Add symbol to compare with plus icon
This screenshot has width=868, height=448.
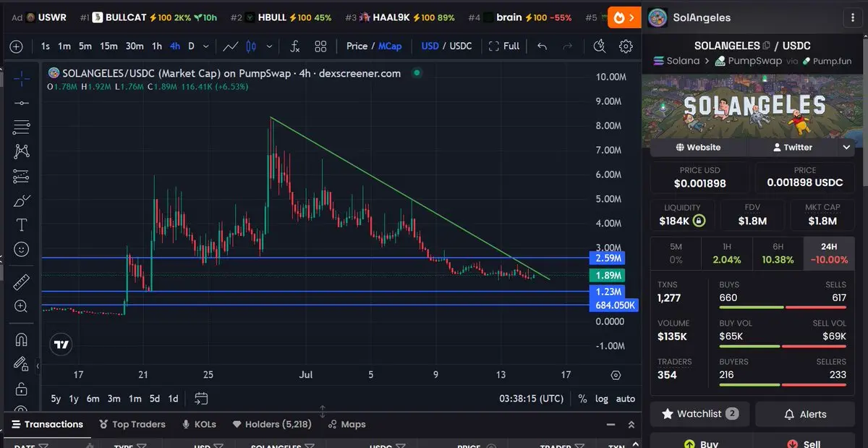[16, 46]
